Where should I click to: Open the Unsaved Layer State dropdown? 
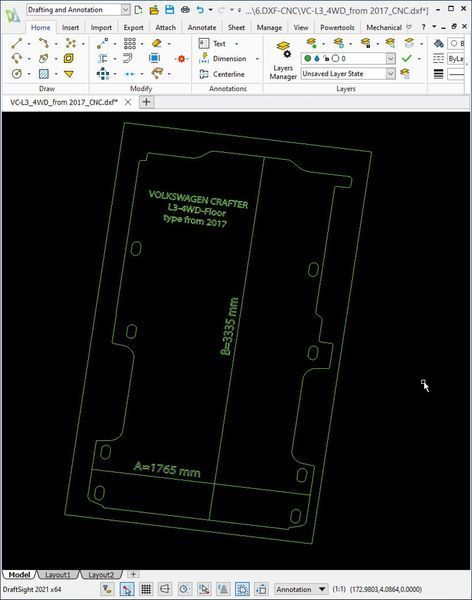point(390,73)
